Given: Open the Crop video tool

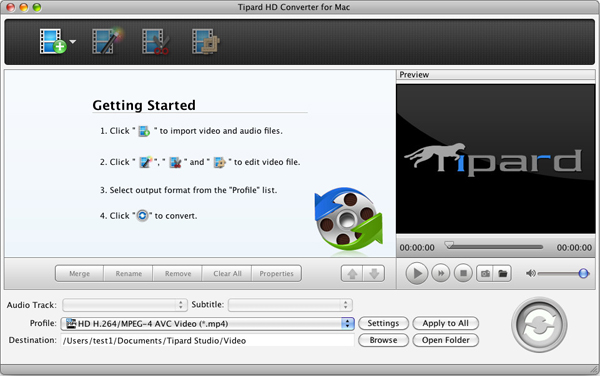Looking at the screenshot, I should point(205,41).
